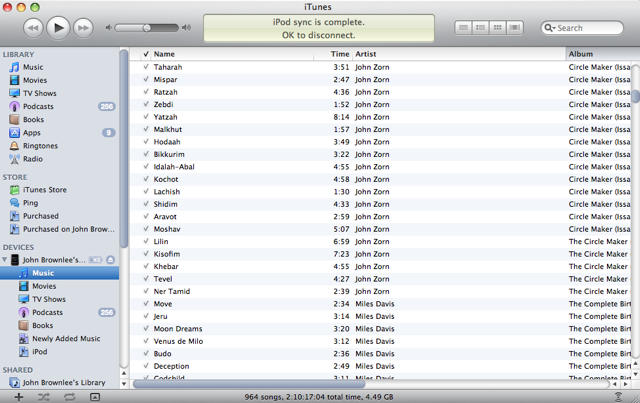Skip to the next track
Screen dimensions: 640x403
point(84,27)
